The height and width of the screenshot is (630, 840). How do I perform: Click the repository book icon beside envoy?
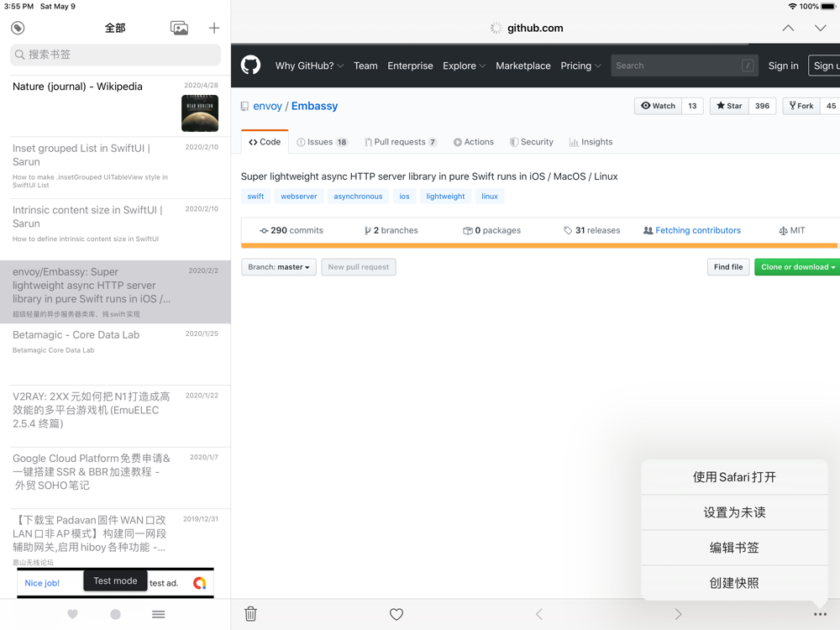coord(244,106)
